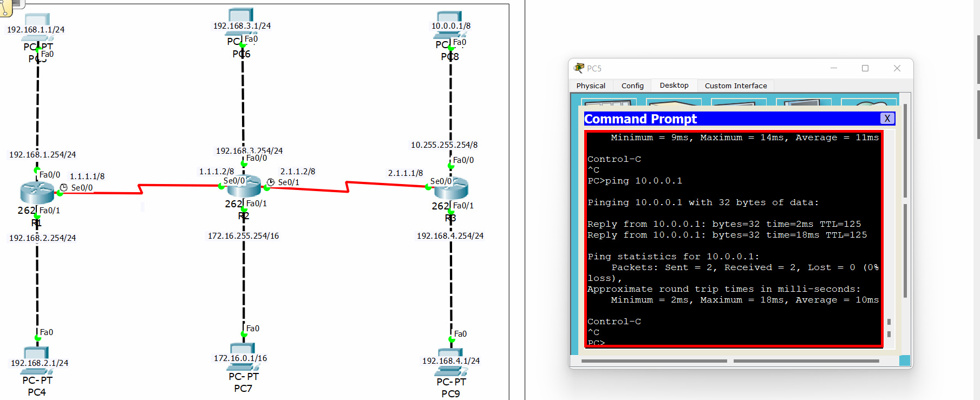Select the 192.168.4.254/24 label
980x400 pixels.
tap(450, 236)
